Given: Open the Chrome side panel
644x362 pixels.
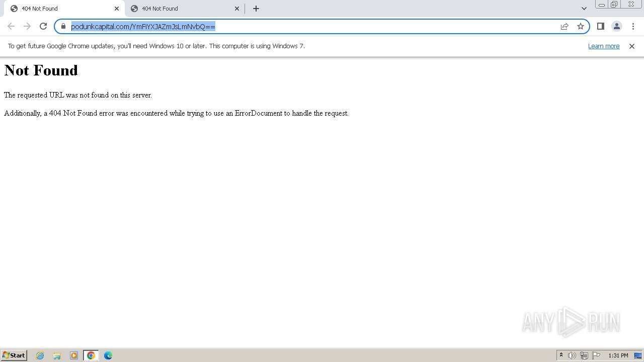Looking at the screenshot, I should point(601,26).
